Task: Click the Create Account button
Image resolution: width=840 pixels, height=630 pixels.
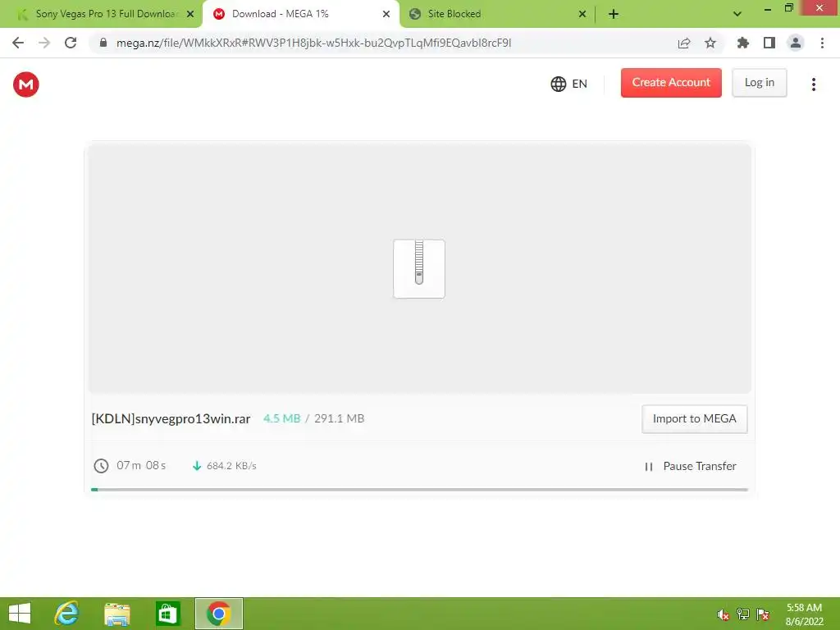Action: click(671, 83)
